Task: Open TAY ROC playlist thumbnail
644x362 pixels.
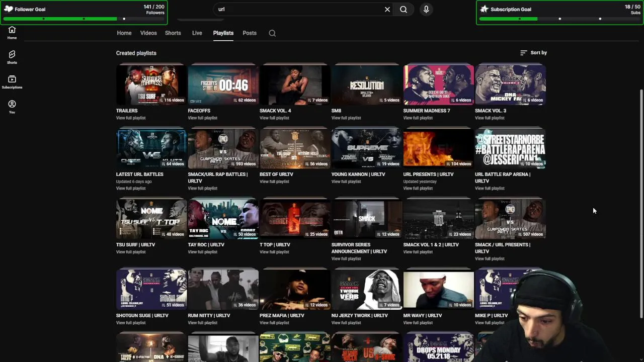Action: click(223, 219)
